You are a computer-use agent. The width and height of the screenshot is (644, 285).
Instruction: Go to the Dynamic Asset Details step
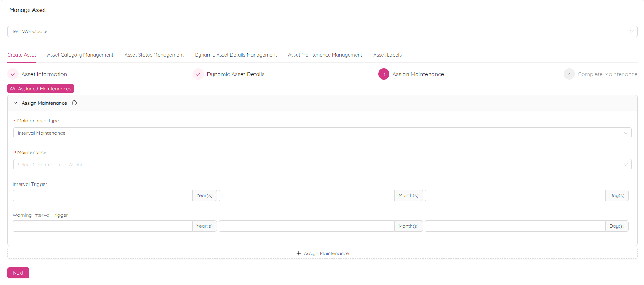tap(236, 74)
